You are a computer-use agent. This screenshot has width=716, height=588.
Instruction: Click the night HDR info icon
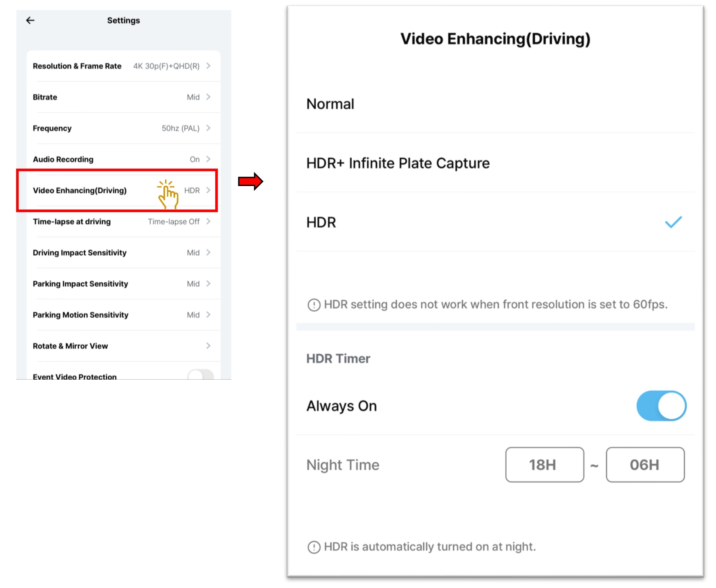click(x=314, y=547)
